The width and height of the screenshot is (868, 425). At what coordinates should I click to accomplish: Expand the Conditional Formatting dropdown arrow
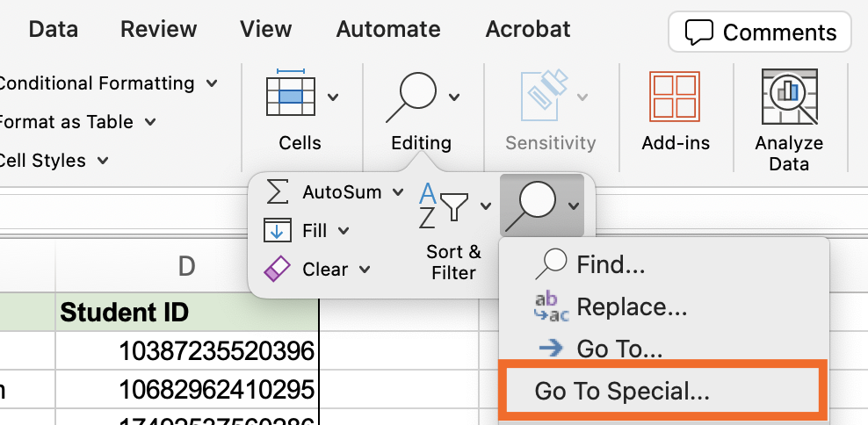click(x=212, y=83)
